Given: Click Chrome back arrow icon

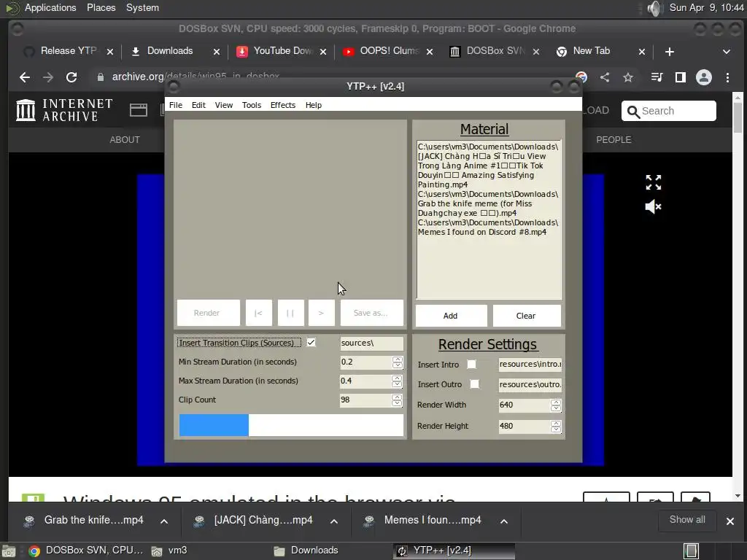Looking at the screenshot, I should pos(25,77).
